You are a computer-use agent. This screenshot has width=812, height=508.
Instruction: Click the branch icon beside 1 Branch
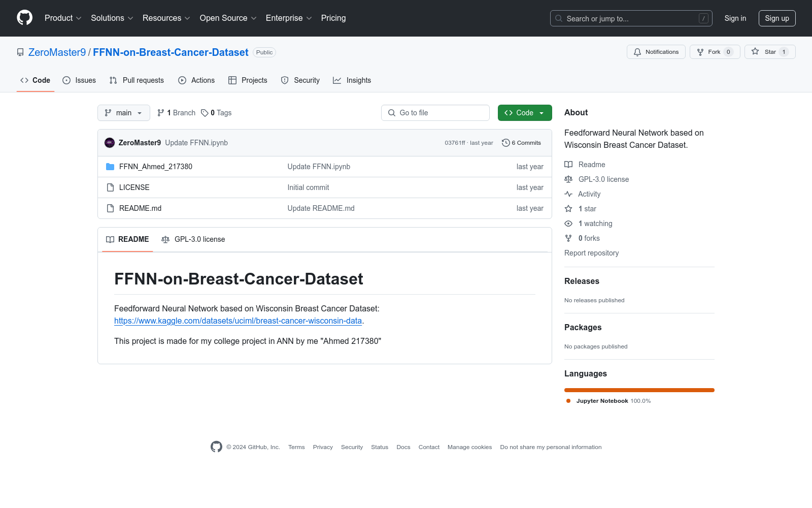pos(161,113)
